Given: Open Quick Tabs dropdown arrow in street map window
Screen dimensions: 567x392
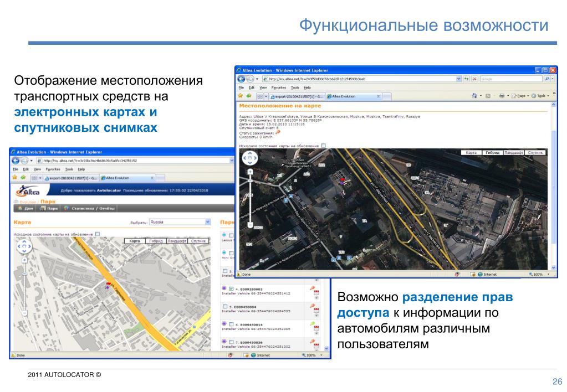Looking at the screenshot, I should pos(40,178).
